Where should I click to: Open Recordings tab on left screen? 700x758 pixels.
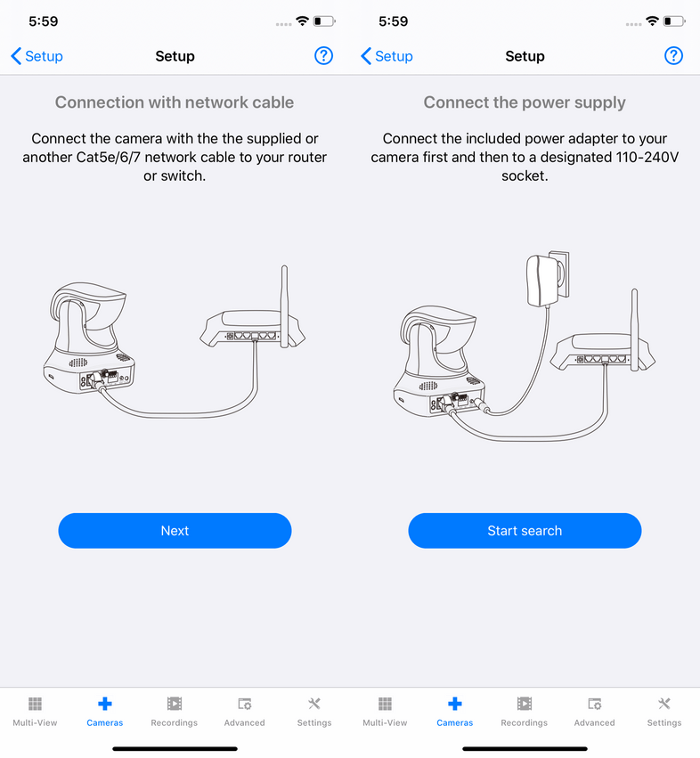point(175,712)
